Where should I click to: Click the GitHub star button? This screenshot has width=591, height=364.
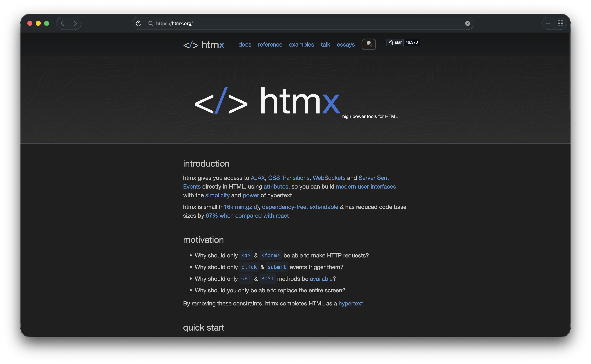click(395, 42)
